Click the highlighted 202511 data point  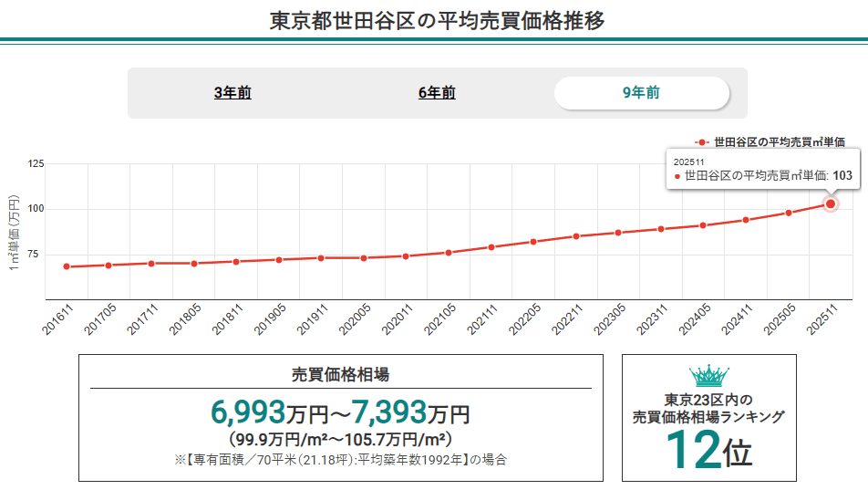pyautogui.click(x=831, y=203)
